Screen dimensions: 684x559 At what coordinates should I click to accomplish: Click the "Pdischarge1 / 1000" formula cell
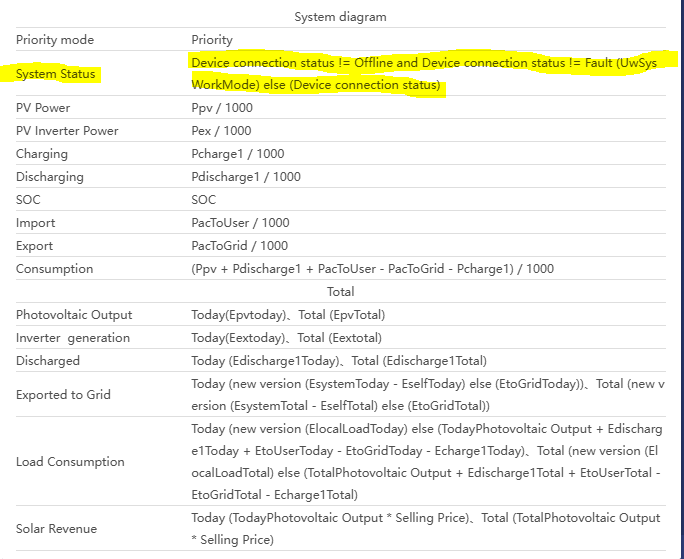coord(245,177)
